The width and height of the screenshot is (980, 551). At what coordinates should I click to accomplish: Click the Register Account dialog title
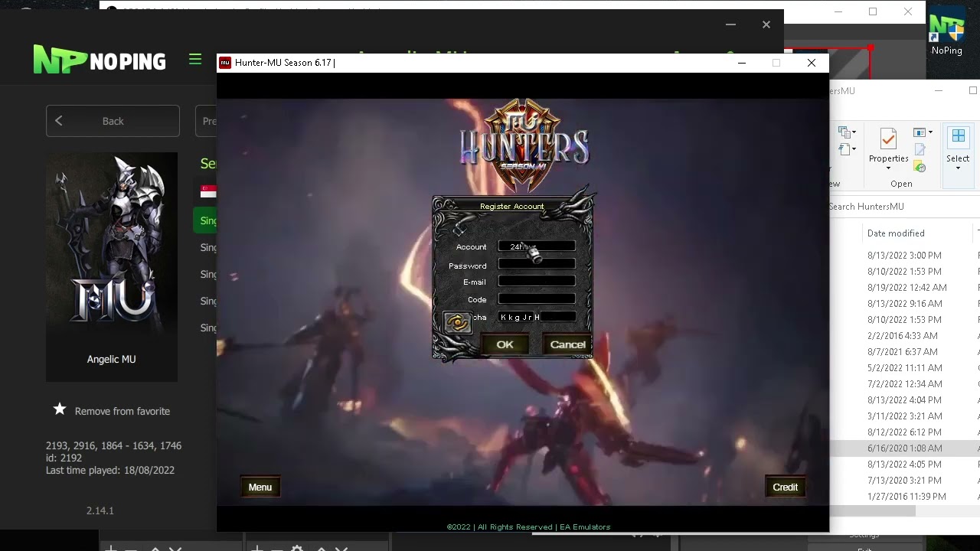(511, 207)
